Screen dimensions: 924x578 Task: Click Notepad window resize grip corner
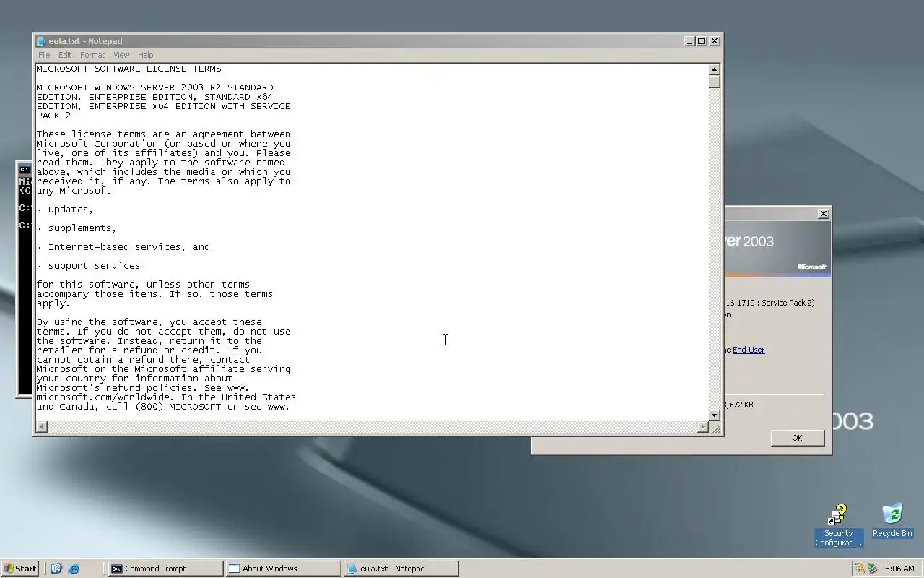pyautogui.click(x=715, y=428)
